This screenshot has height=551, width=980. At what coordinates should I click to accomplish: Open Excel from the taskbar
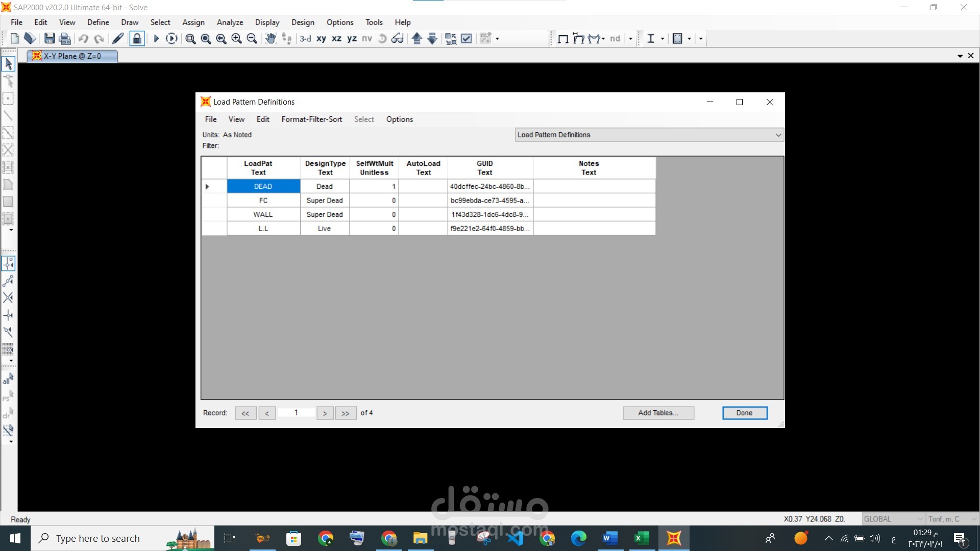(x=642, y=538)
